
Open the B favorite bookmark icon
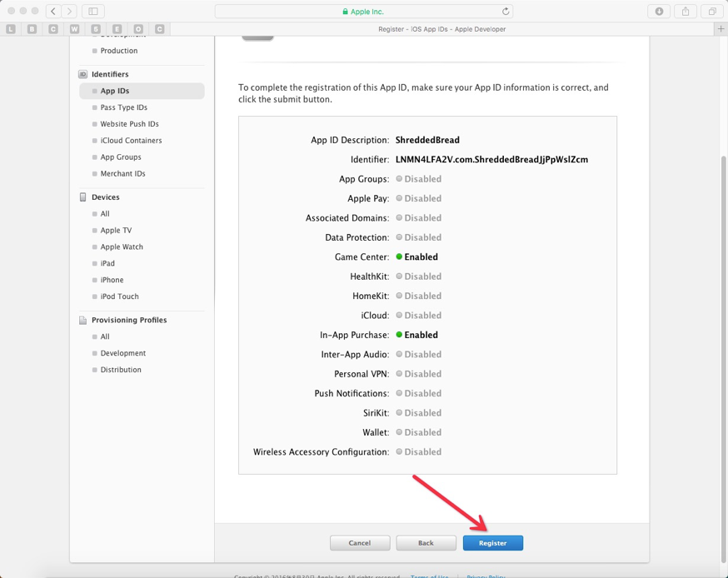(32, 29)
